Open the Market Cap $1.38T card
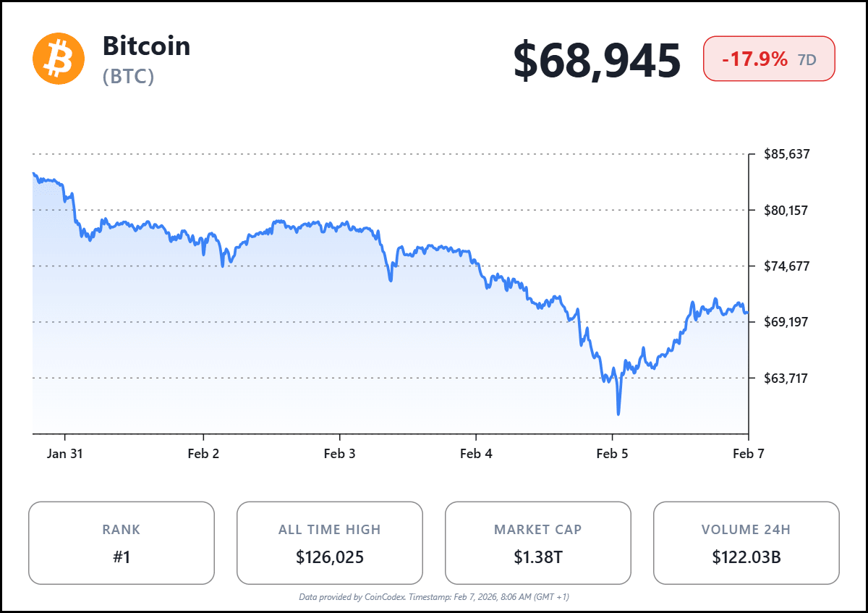The image size is (868, 613). (538, 543)
